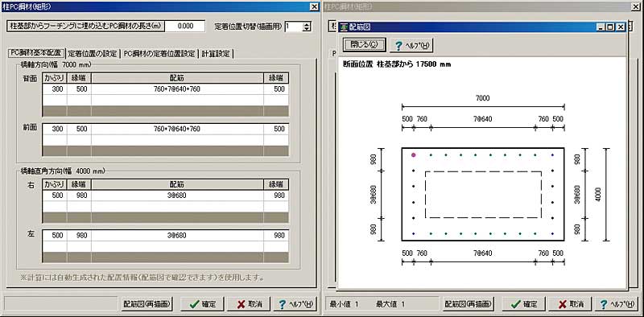Open PC鋼材の定着位置設定 tab
The image size is (644, 317).
[x=159, y=54]
